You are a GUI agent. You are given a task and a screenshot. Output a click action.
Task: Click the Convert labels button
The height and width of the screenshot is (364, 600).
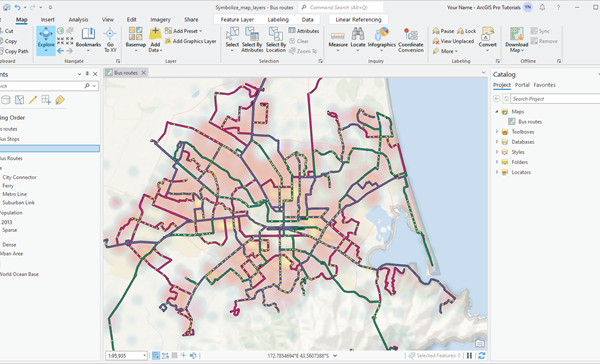pos(488,40)
